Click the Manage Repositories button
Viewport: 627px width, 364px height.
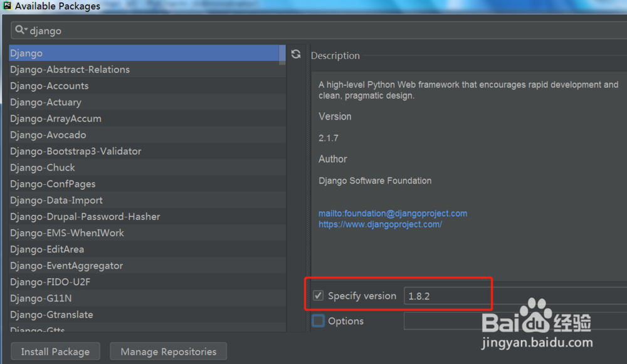tap(168, 351)
